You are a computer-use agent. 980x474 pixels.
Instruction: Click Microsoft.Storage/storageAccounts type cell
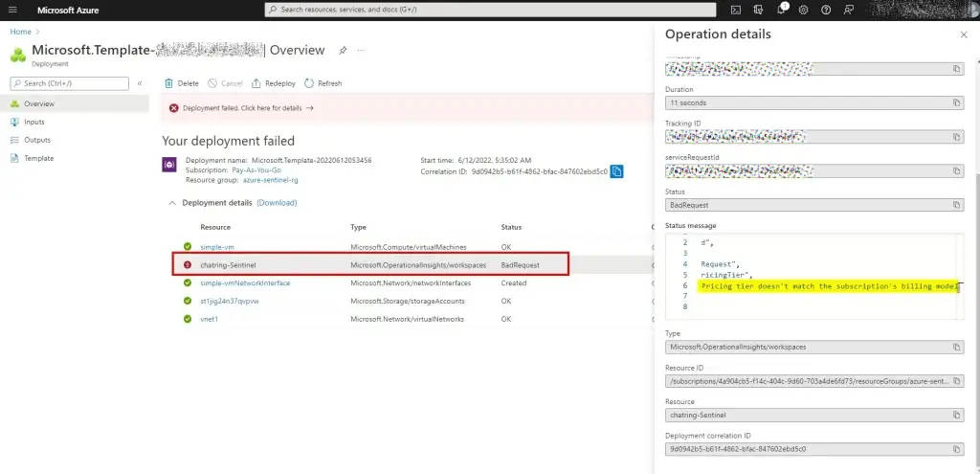coord(408,302)
